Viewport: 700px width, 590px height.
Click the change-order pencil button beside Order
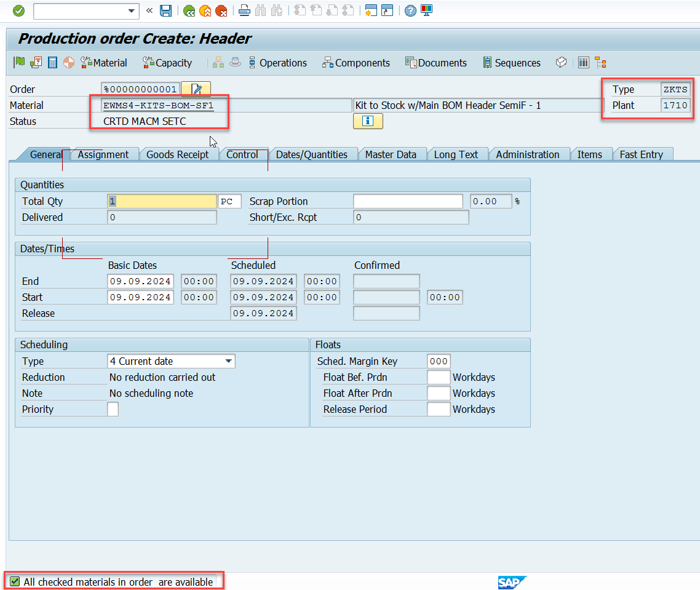click(196, 89)
